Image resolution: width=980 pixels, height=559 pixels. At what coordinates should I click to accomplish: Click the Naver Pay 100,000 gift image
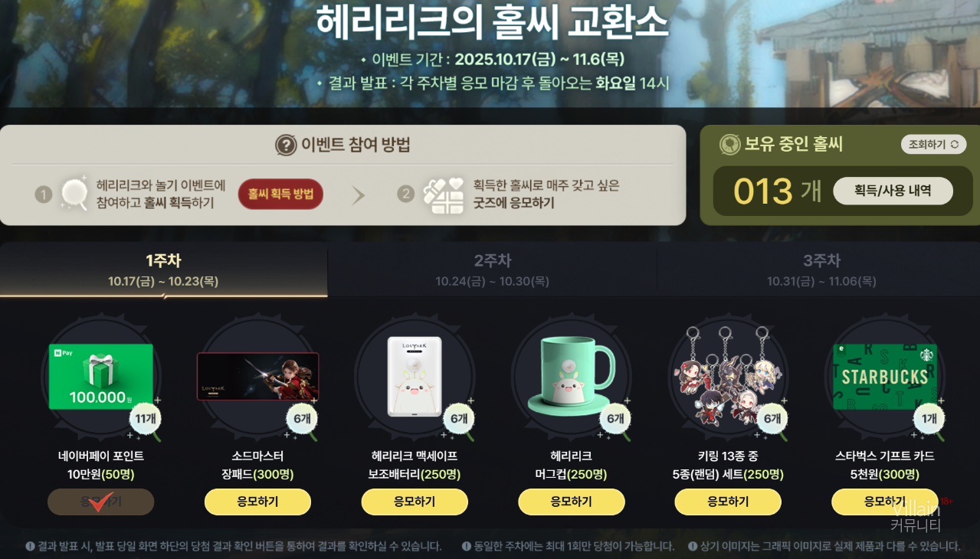point(101,377)
